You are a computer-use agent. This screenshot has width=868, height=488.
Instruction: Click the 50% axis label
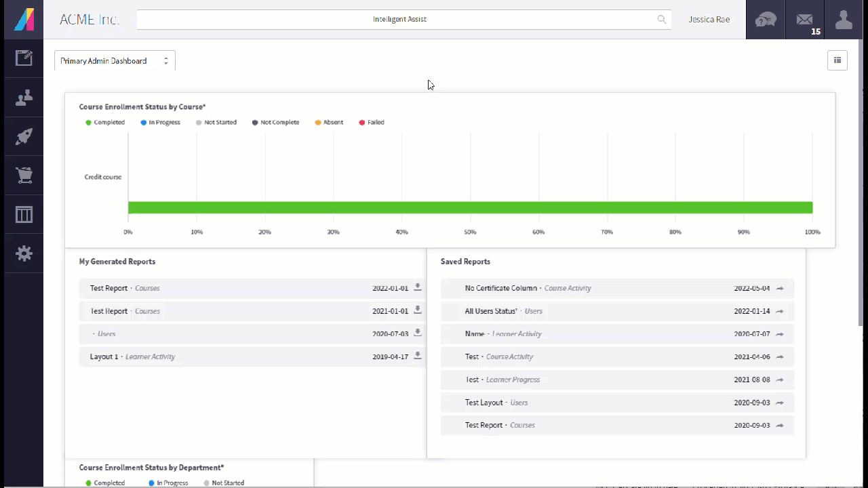tap(470, 232)
